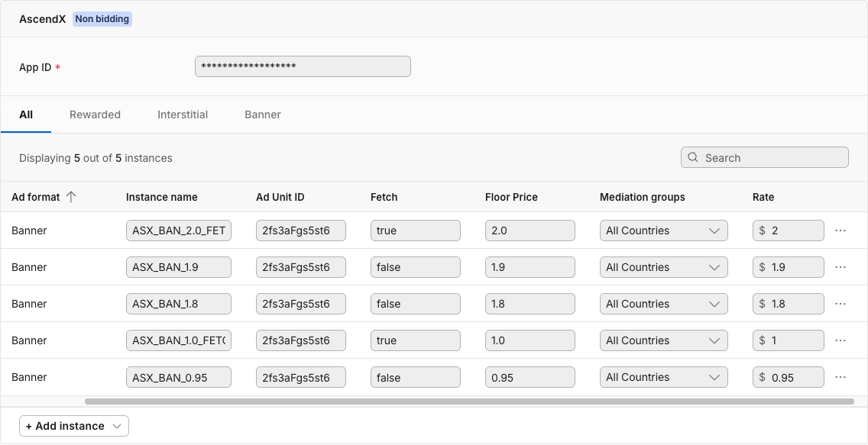Click instance name field ASX_BAN_1.0_FET

tap(178, 340)
